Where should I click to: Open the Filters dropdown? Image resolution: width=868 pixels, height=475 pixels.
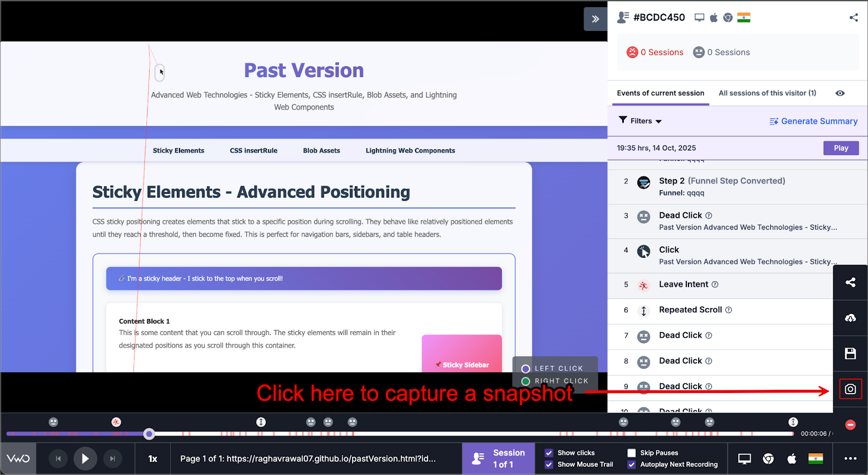[640, 121]
